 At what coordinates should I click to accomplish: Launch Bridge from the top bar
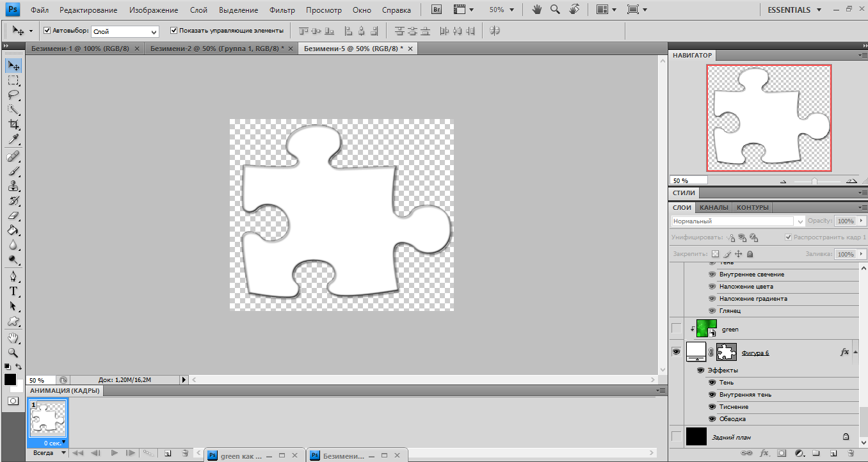click(437, 10)
